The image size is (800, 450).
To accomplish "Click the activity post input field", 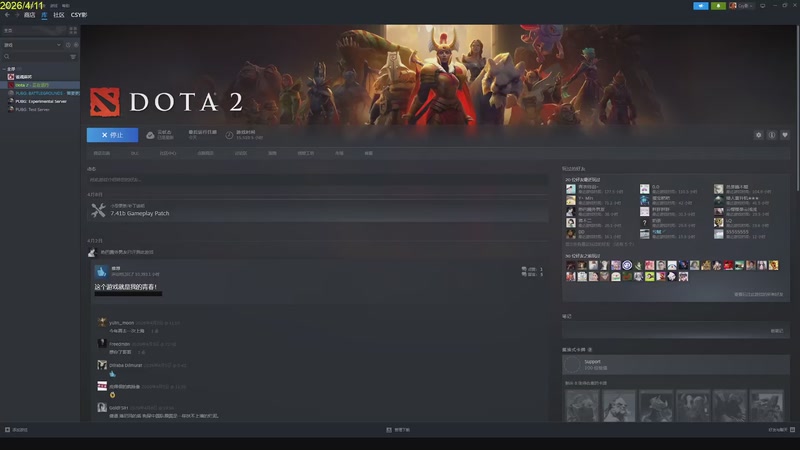I will click(x=317, y=180).
